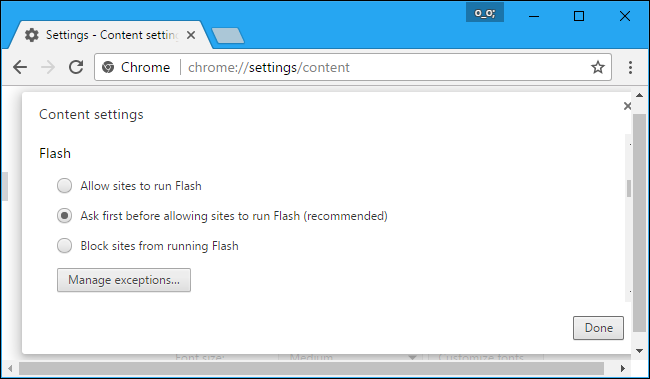Viewport: 650px width, 379px height.
Task: Click the horizontal scrollbar right arrow
Action: [623, 368]
